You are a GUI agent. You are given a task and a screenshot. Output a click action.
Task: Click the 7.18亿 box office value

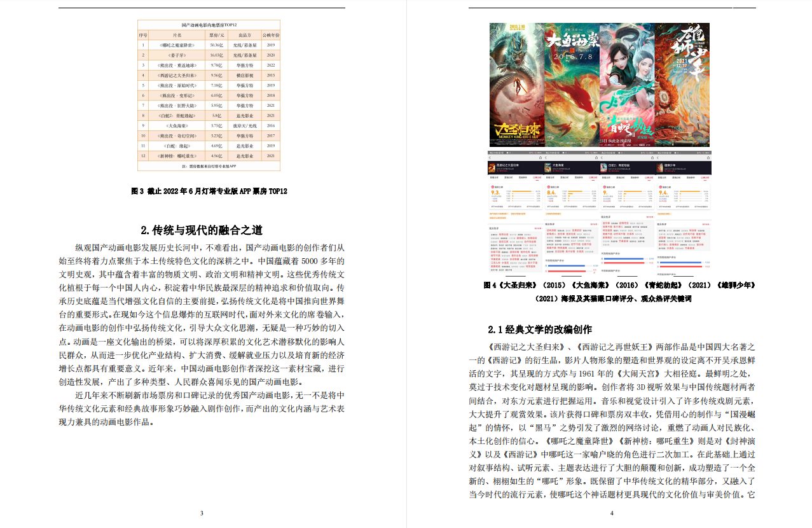[216, 85]
